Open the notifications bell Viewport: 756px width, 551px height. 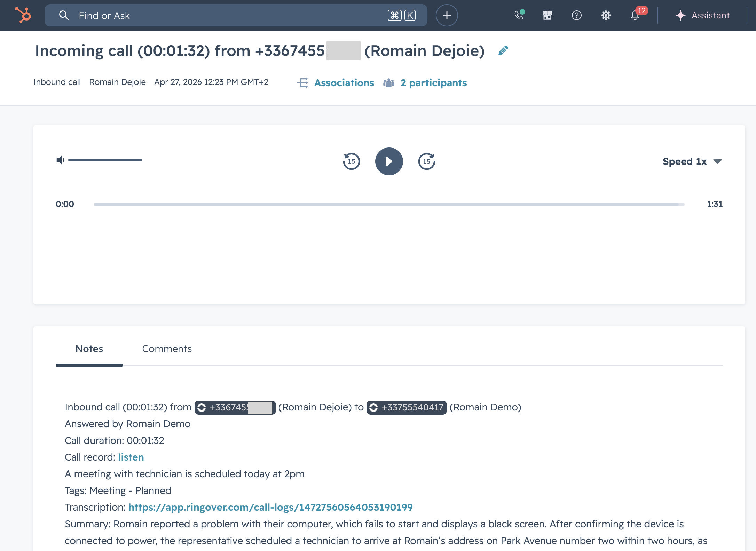pyautogui.click(x=635, y=15)
